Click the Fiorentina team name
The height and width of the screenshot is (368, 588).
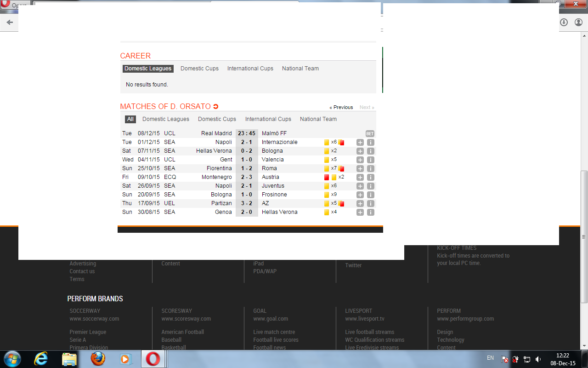pos(219,168)
